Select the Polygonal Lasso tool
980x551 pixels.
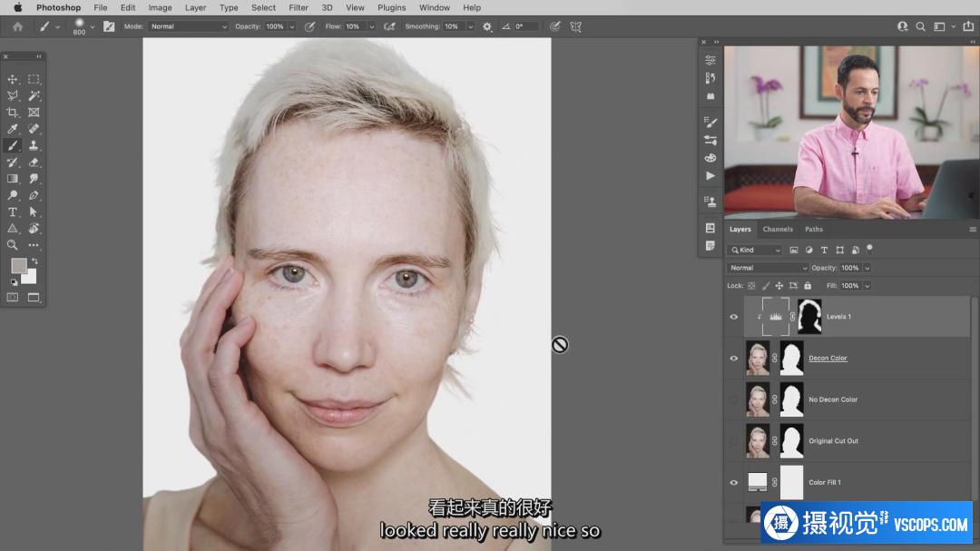(x=13, y=95)
